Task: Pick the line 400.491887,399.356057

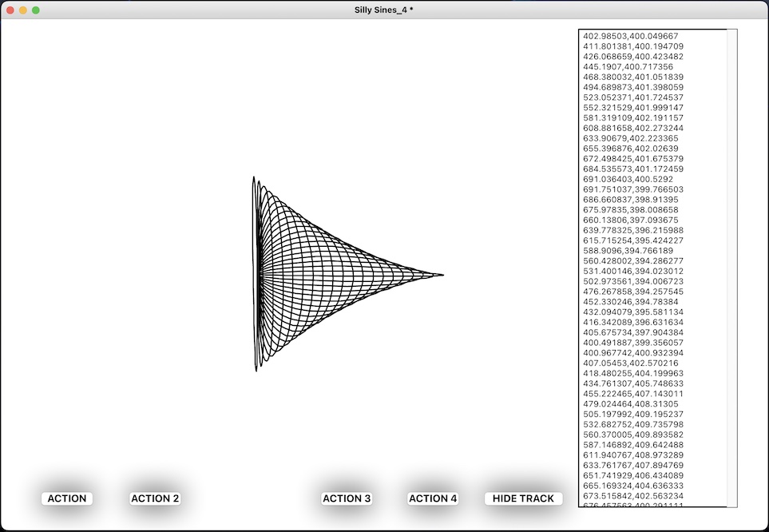Action: [631, 343]
